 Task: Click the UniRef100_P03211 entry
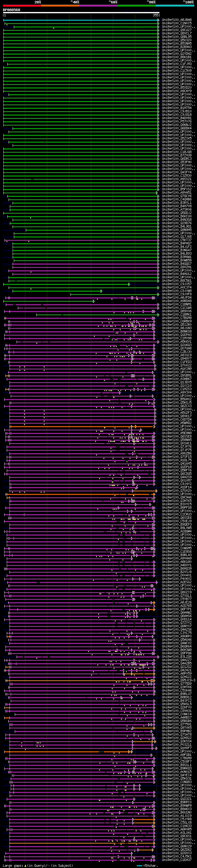(x=177, y=745)
